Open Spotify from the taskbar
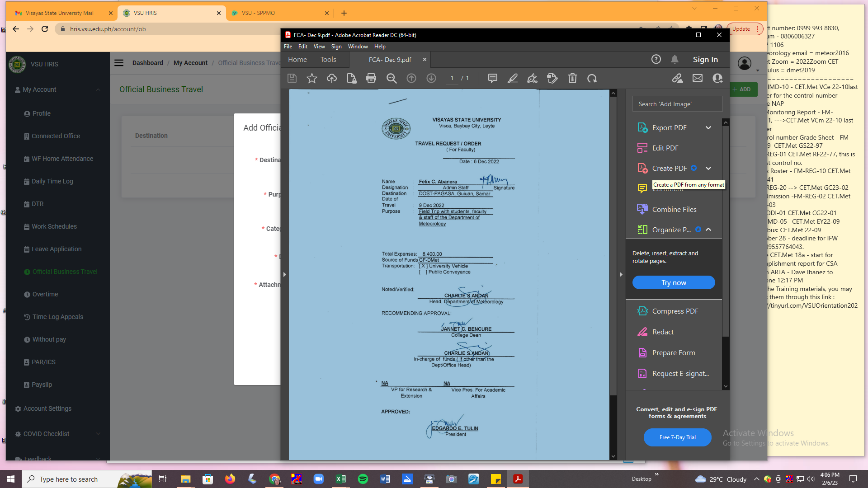 pos(363,479)
